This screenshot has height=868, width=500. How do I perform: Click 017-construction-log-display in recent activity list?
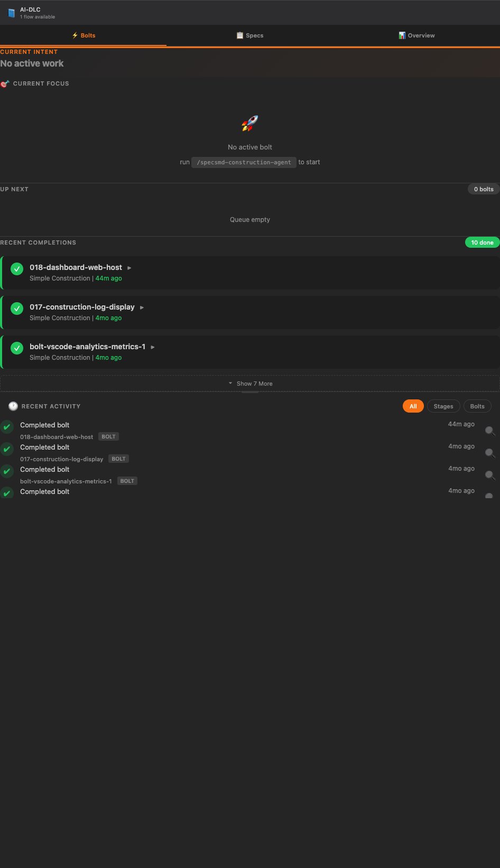click(x=62, y=459)
